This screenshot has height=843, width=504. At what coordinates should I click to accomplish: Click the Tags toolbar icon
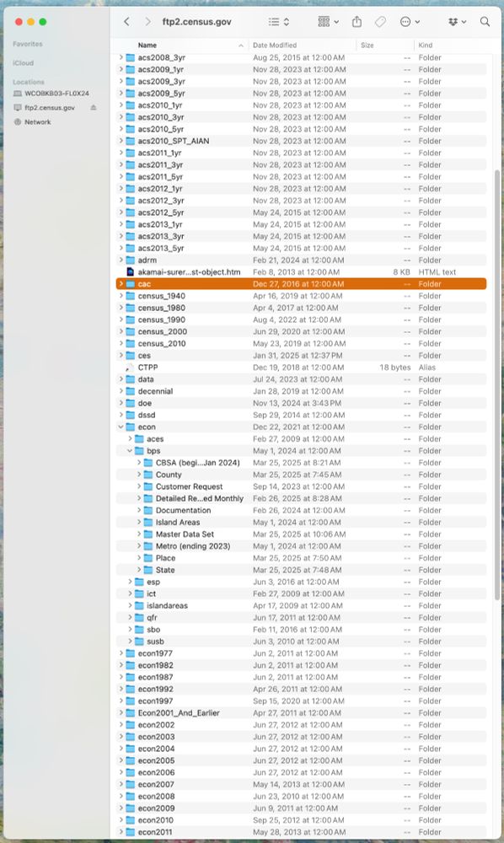tap(380, 22)
